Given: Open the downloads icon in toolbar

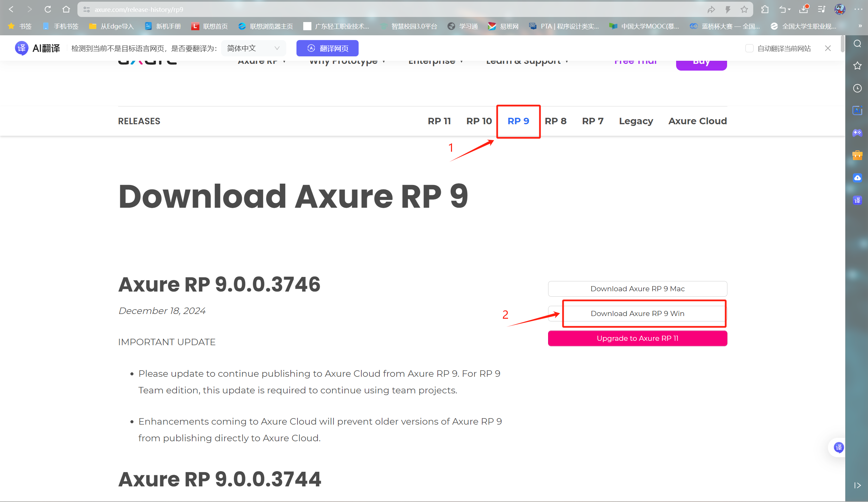Looking at the screenshot, I should (x=803, y=9).
